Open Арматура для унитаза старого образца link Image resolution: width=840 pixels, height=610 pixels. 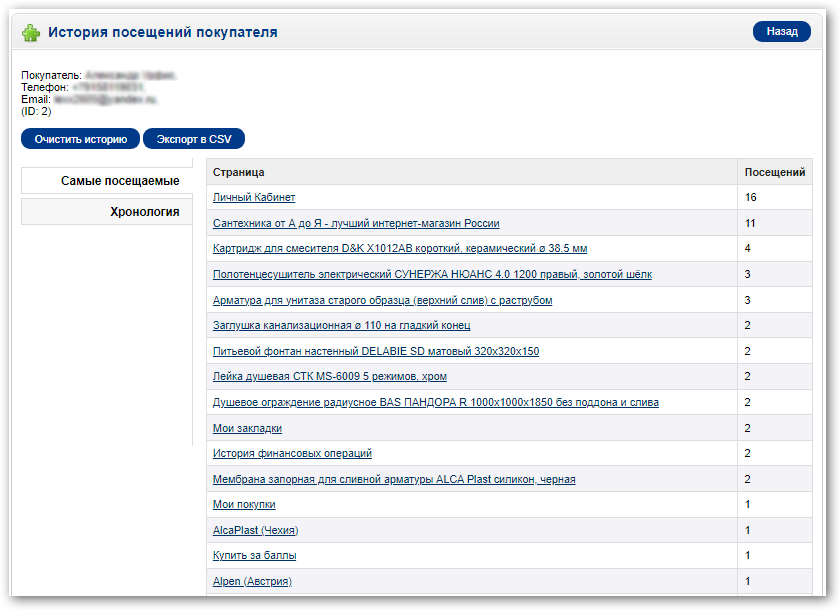(x=382, y=300)
